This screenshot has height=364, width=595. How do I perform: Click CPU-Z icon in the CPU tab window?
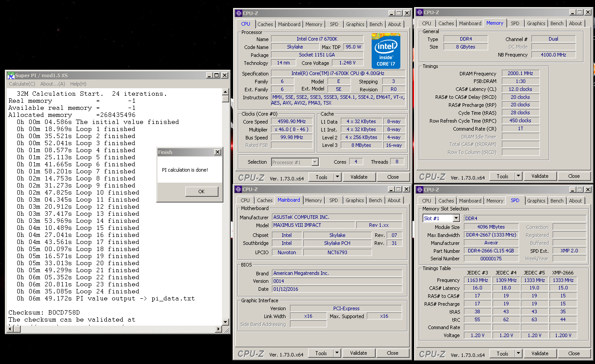pos(239,13)
